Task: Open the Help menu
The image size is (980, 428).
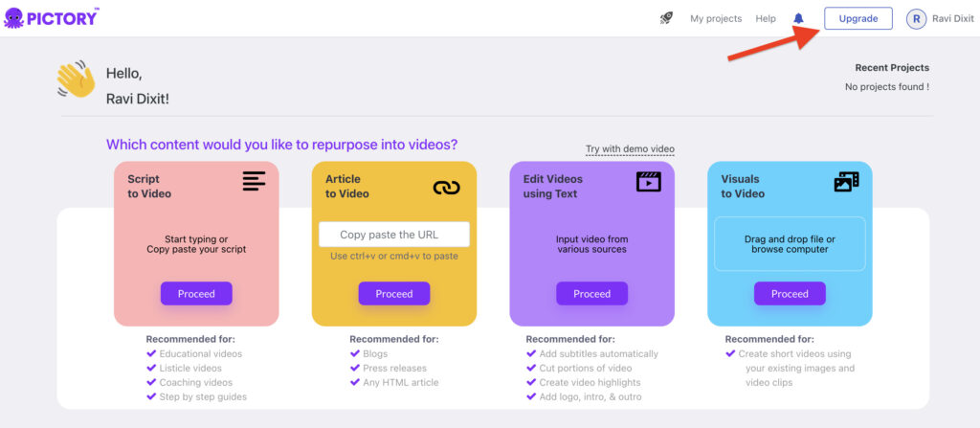Action: 766,19
